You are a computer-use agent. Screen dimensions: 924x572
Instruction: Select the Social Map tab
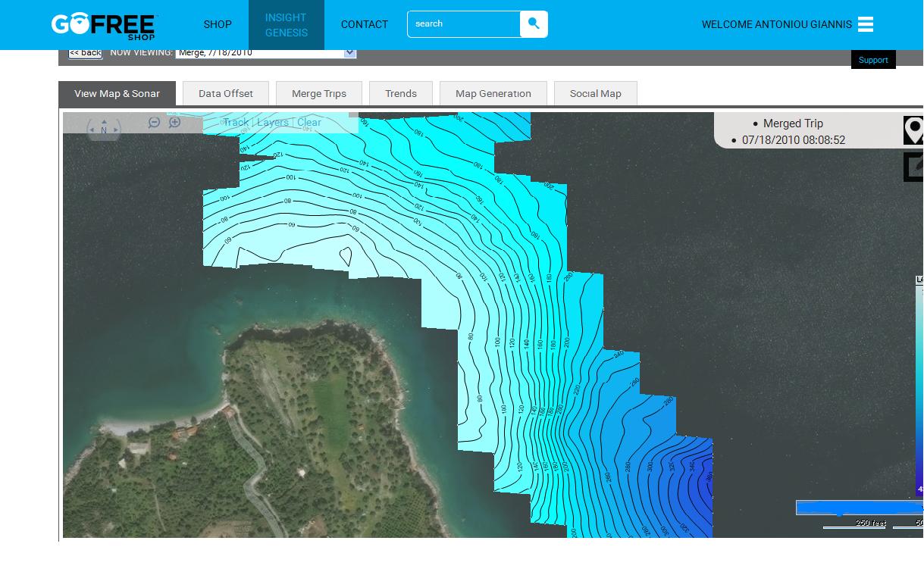pos(596,93)
